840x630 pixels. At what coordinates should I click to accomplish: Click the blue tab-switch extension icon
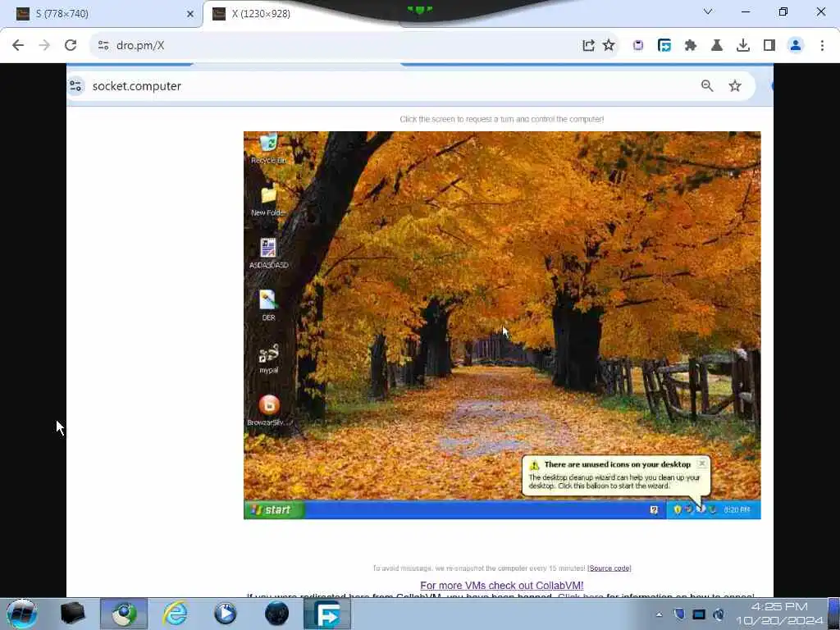(664, 46)
